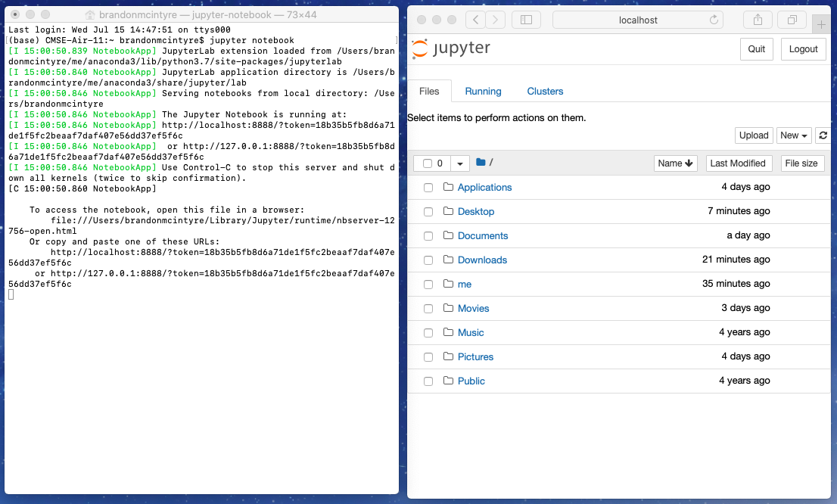837x504 pixels.
Task: Click the Terminal cursor prompt block
Action: pyautogui.click(x=11, y=294)
